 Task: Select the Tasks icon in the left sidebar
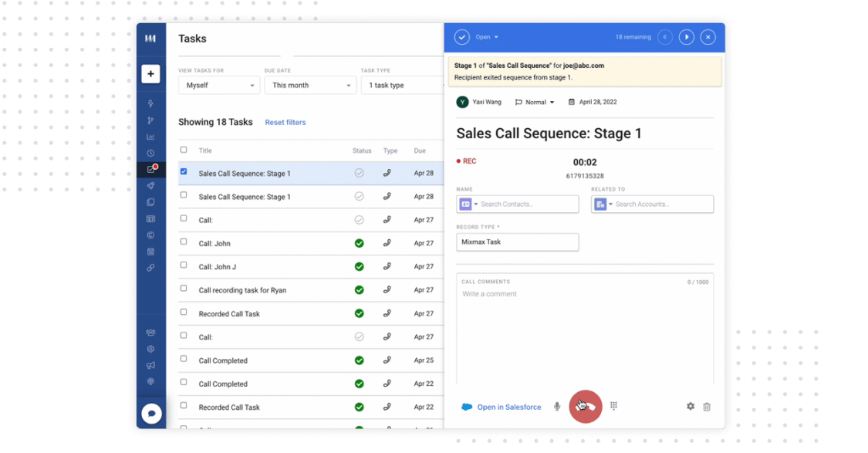tap(151, 169)
